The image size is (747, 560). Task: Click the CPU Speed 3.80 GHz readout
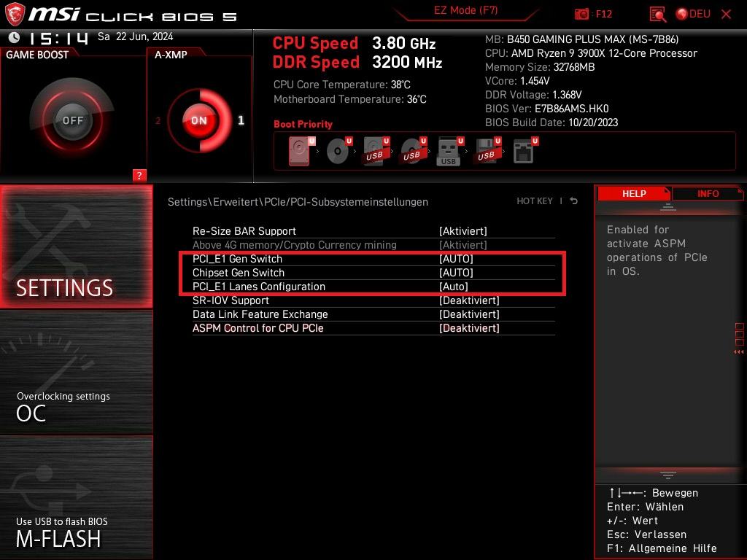point(354,43)
